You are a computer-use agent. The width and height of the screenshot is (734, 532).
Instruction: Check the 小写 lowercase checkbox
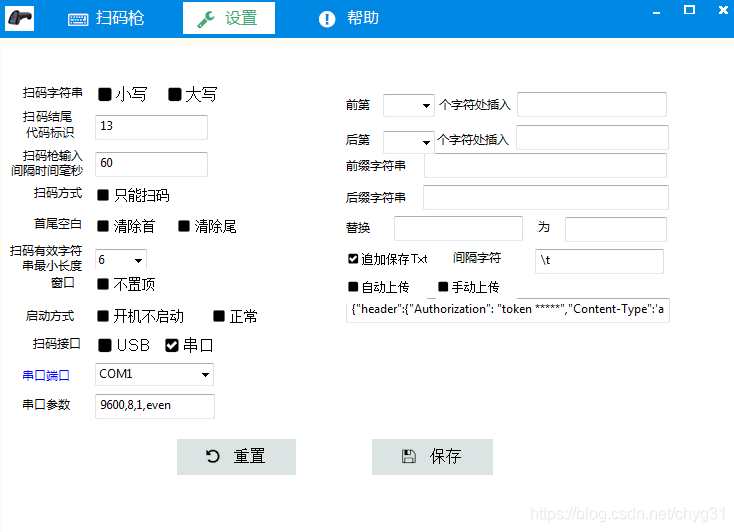click(x=105, y=95)
